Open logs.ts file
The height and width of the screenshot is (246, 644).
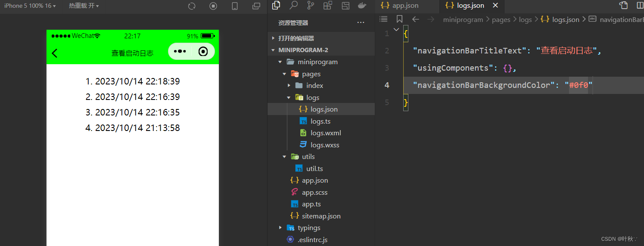(x=321, y=121)
